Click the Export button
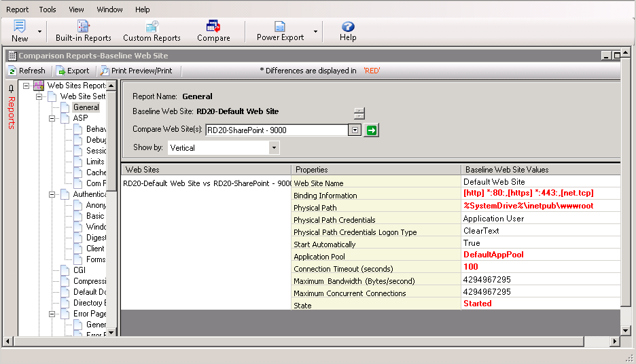 pos(73,71)
